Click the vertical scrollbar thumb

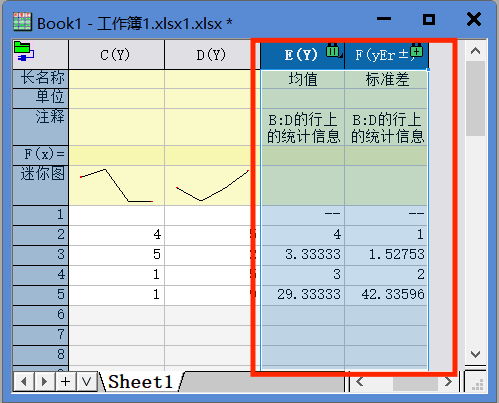[x=475, y=98]
